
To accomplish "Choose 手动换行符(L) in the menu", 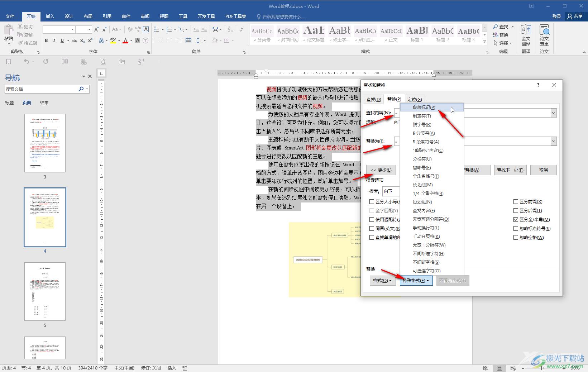I will [432, 228].
